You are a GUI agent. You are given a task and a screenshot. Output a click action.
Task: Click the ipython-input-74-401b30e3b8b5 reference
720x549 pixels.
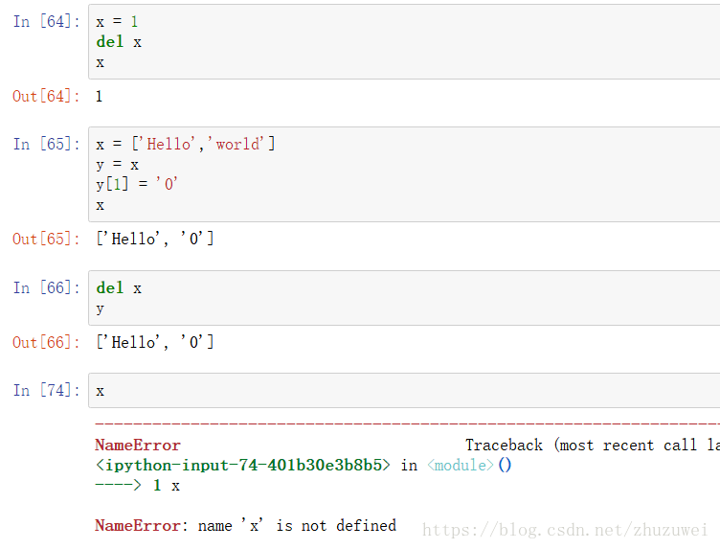tap(243, 465)
